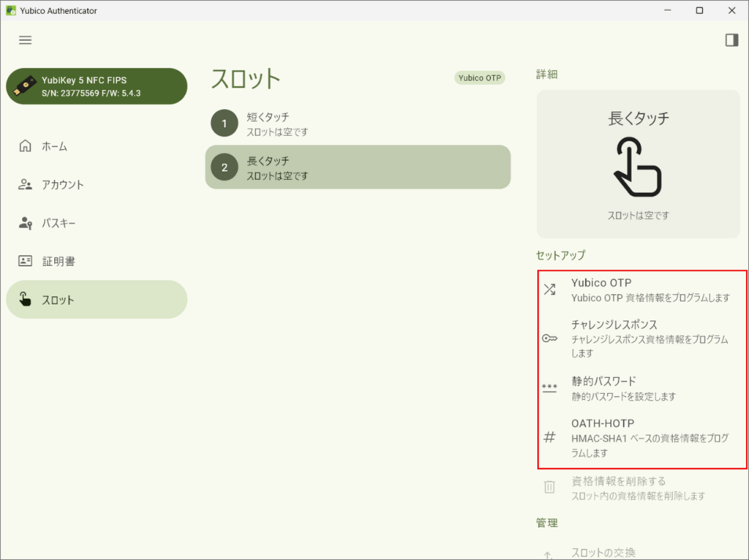Click the large touch hand icon in details

(638, 167)
